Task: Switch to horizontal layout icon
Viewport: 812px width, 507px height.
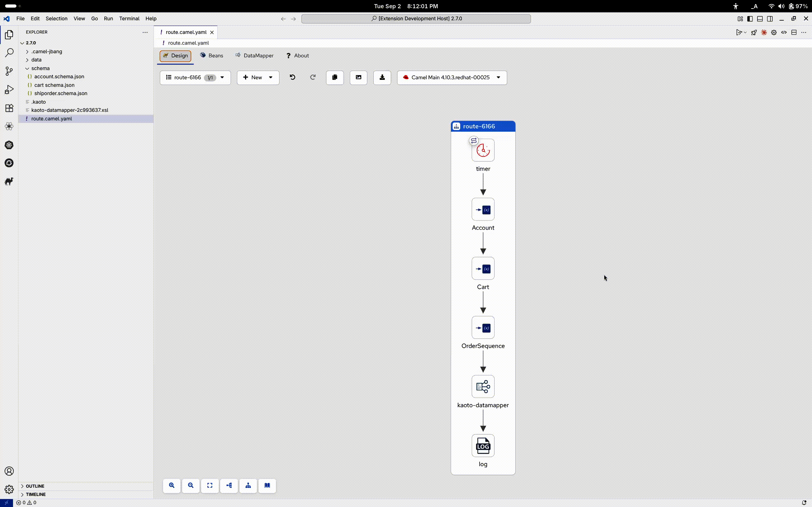Action: coord(229,485)
